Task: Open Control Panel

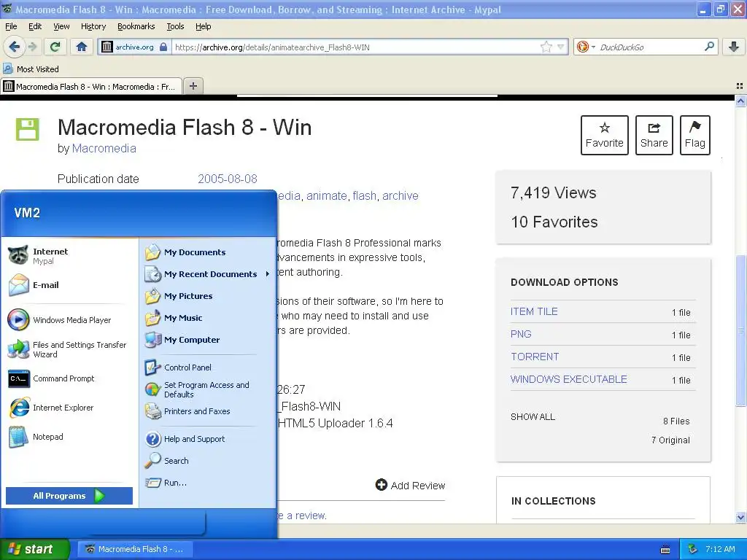Action: [207, 367]
